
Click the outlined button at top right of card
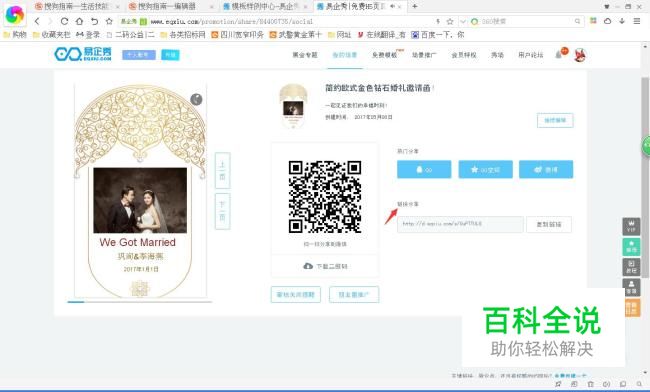(555, 120)
